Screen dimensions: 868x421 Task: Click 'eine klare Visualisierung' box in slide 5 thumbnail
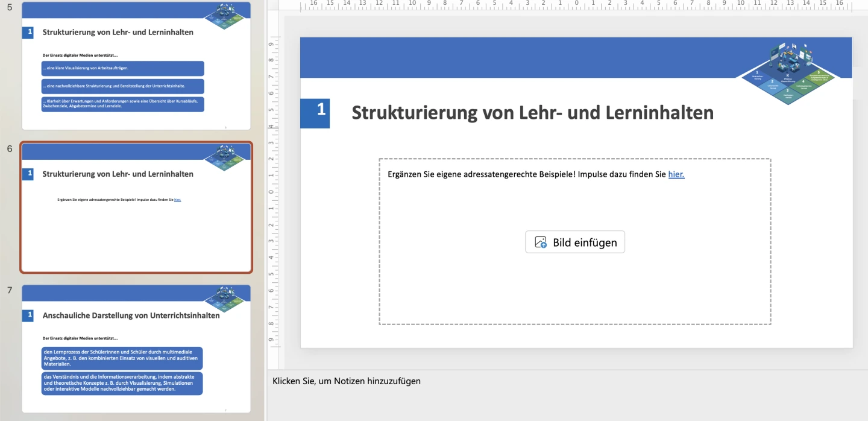tap(122, 68)
